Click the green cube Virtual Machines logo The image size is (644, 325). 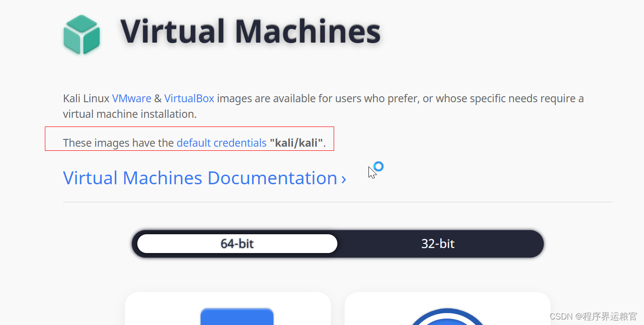point(81,34)
